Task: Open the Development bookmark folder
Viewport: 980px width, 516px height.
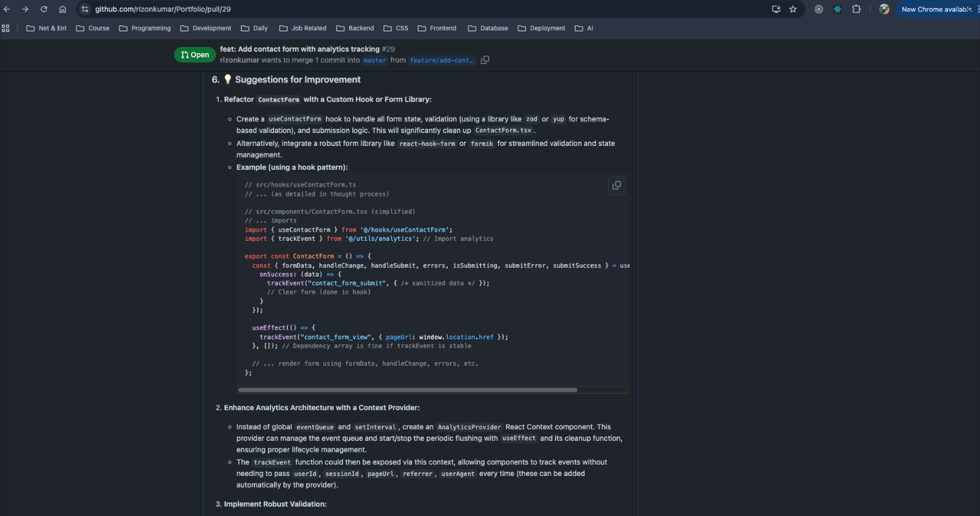Action: click(x=206, y=28)
